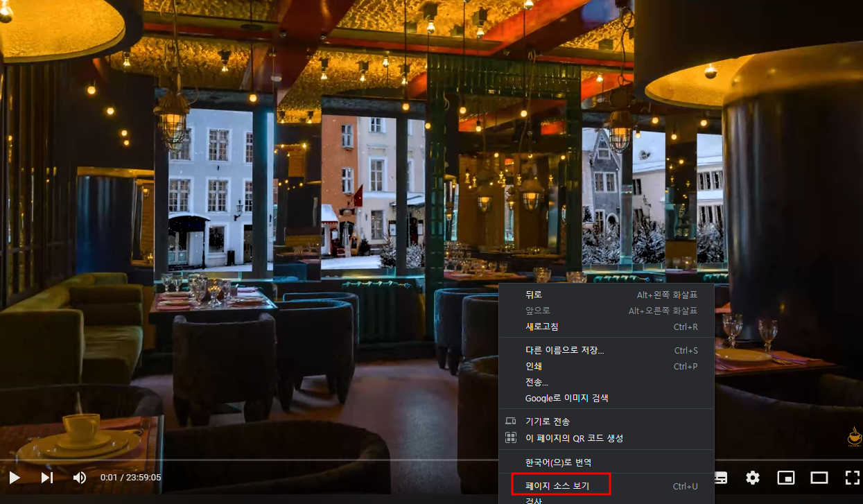This screenshot has width=863, height=504.
Task: Enter fullscreen mode
Action: coord(852,477)
